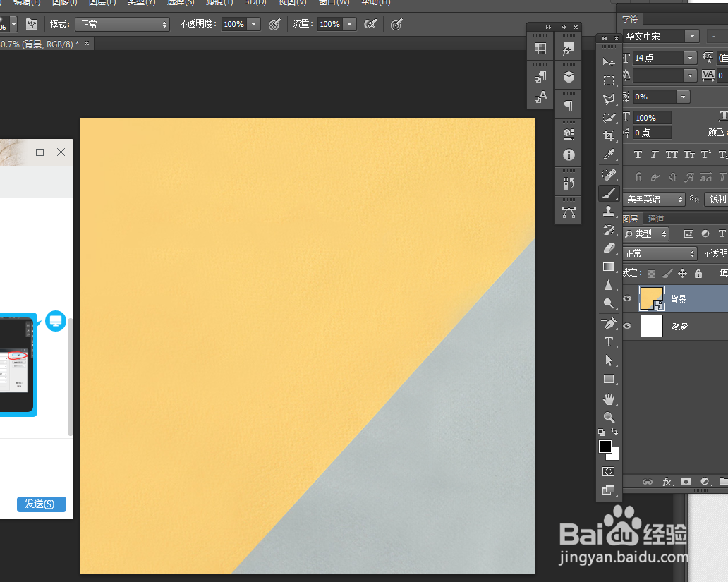Screen dimensions: 728x582
Task: Toggle pressure for opacity
Action: 274,24
